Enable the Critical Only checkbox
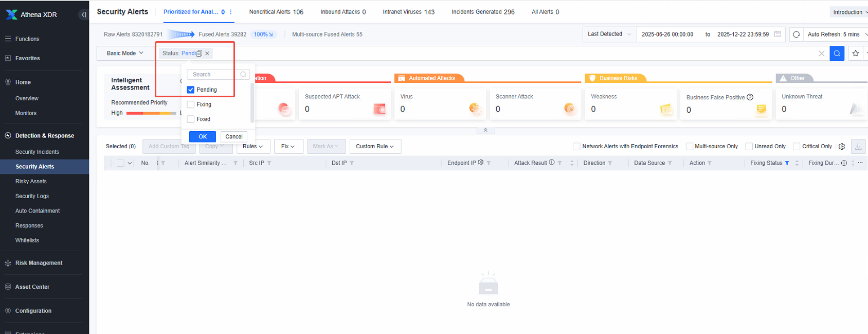The height and width of the screenshot is (334, 868). [x=797, y=146]
